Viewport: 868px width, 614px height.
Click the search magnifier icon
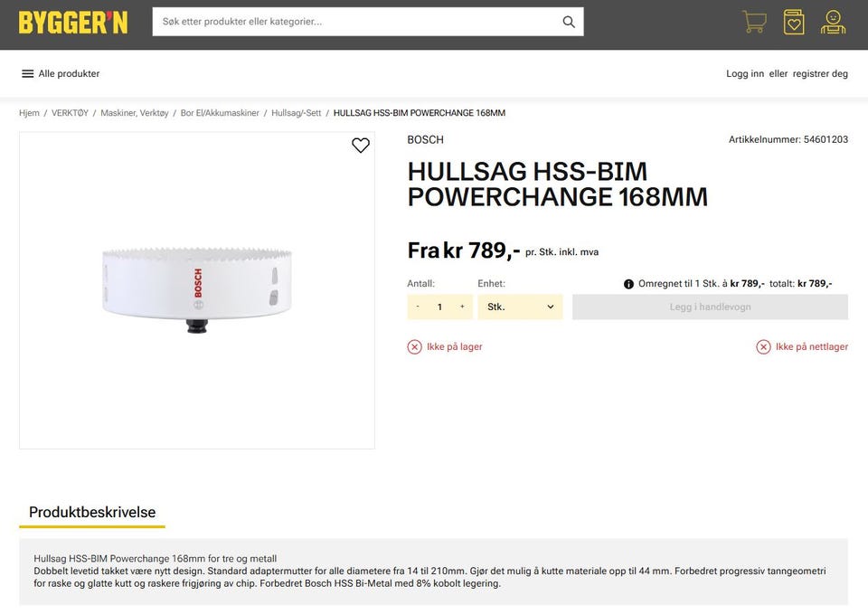tap(569, 22)
